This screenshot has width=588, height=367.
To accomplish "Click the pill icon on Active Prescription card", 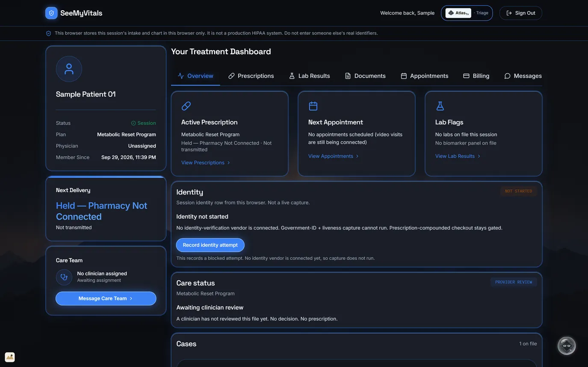I will coord(186,106).
